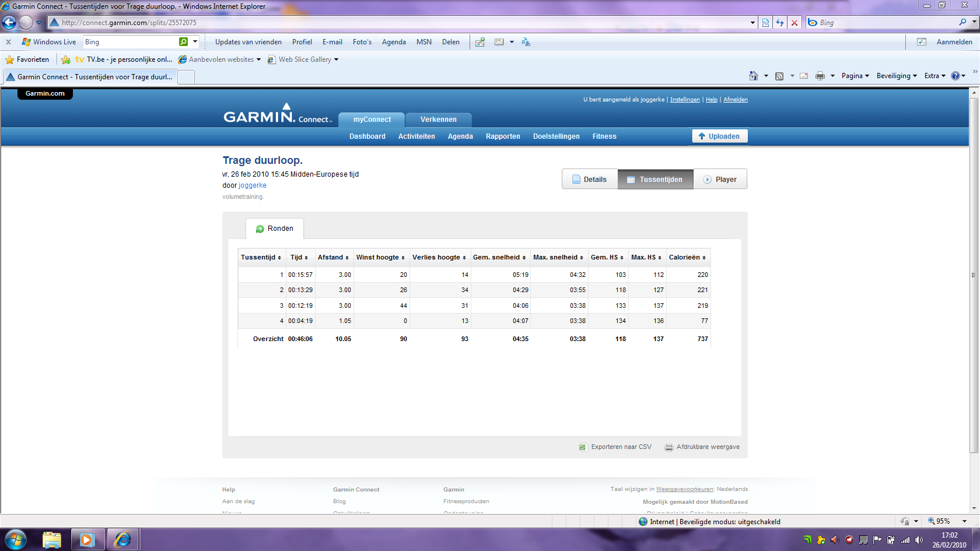This screenshot has width=980, height=551.
Task: Go back with the browser Back arrow
Action: coord(9,23)
